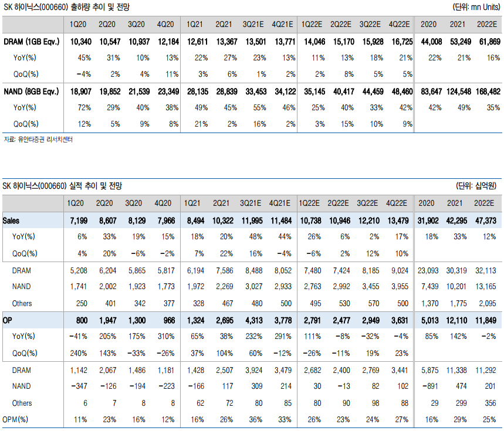
Task: Click OPM value 36%
Action: point(256,419)
